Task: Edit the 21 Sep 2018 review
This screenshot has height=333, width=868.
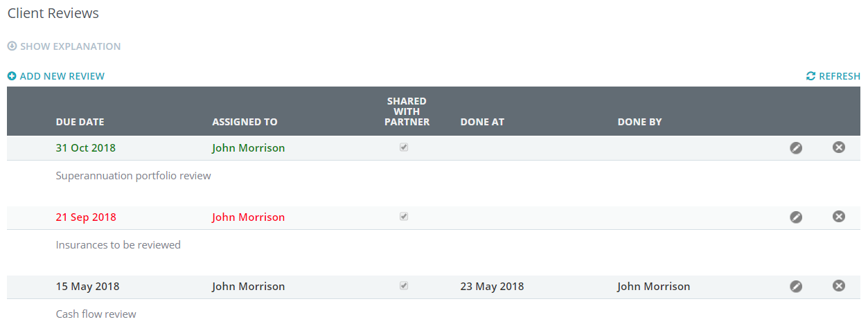Action: pyautogui.click(x=796, y=217)
